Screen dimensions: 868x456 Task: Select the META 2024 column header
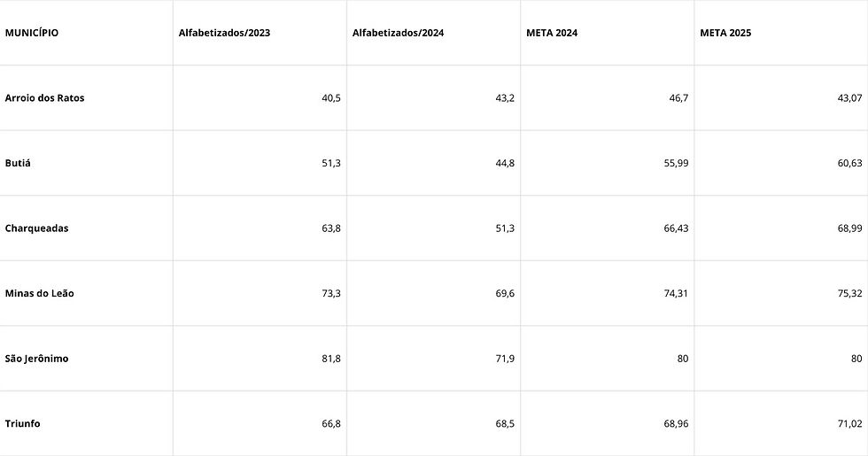552,34
